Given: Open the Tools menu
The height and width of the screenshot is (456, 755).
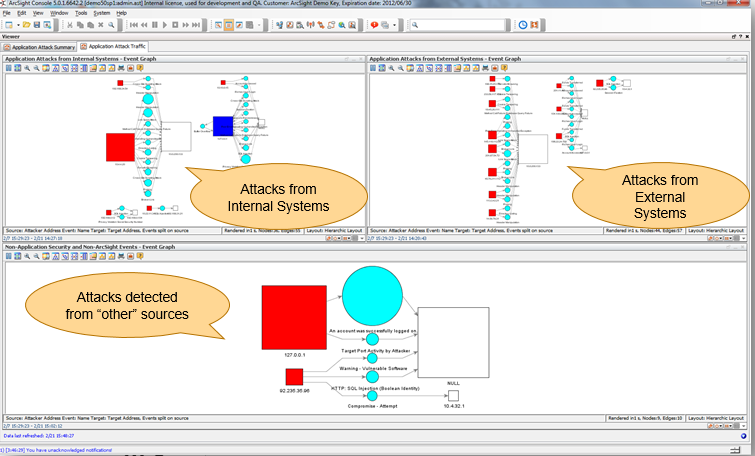Looking at the screenshot, I should [81, 13].
